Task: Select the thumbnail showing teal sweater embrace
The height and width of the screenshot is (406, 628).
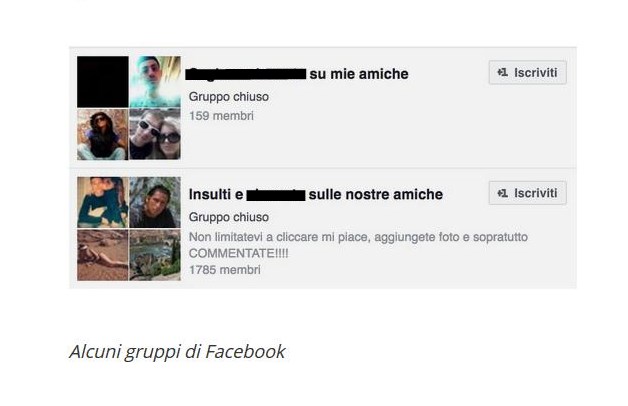Action: pyautogui.click(x=103, y=202)
